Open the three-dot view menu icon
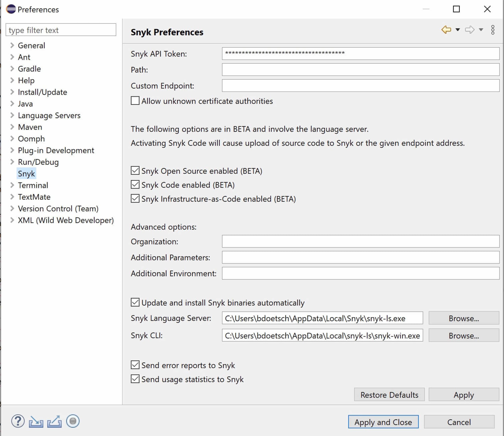Screen dimensions: 504x436 (493, 30)
